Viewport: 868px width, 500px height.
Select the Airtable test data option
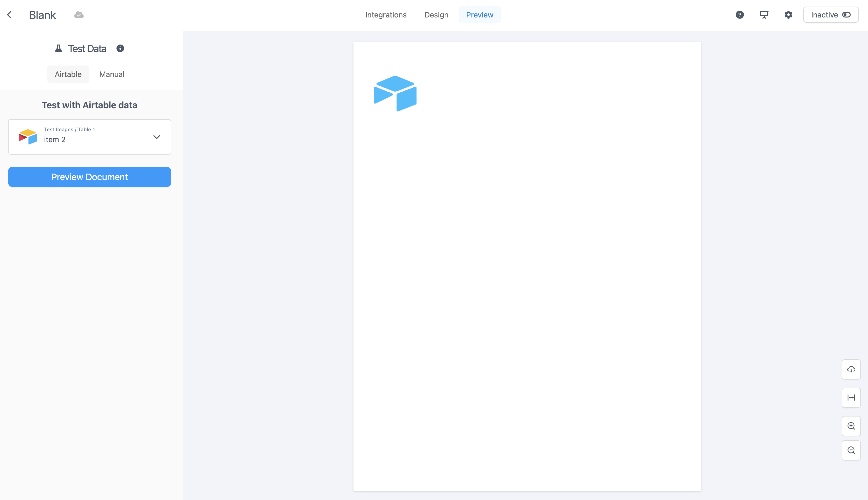[68, 74]
